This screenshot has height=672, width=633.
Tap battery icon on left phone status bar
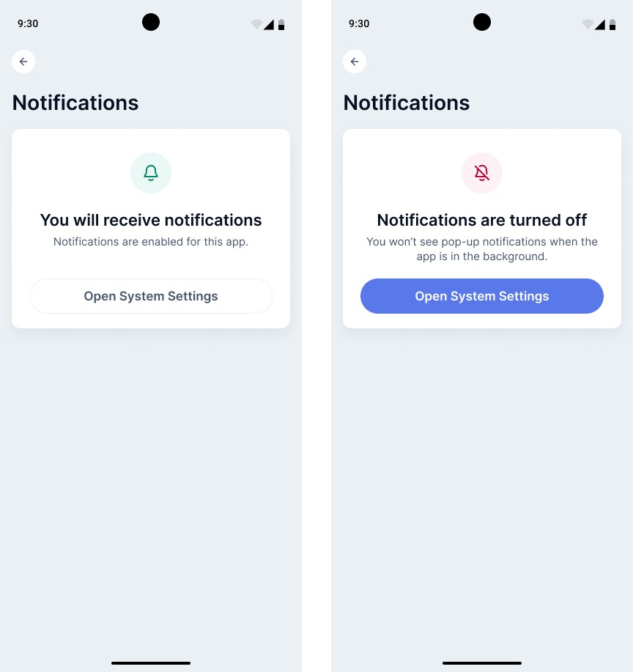click(281, 24)
